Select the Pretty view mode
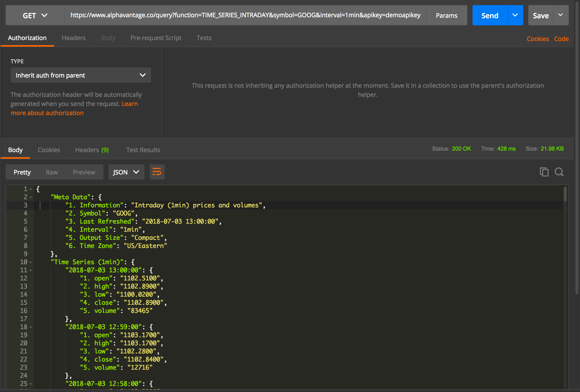 pos(22,172)
